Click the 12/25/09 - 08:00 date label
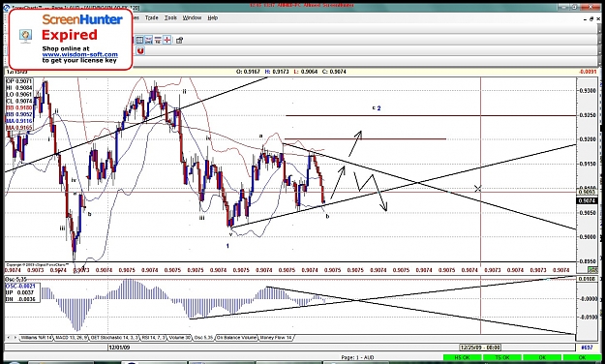 [x=480, y=348]
